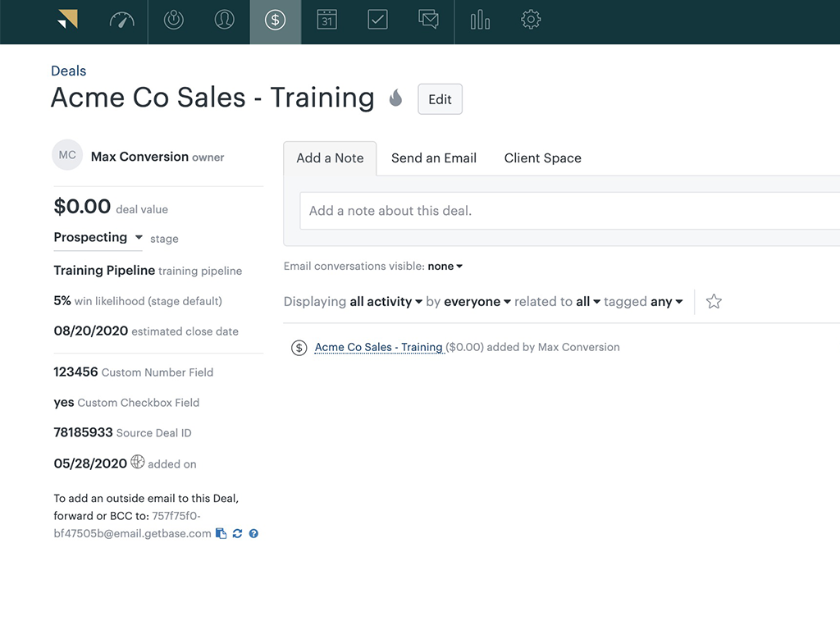The height and width of the screenshot is (630, 840).
Task: Open the 'everyone' filter dropdown
Action: [x=477, y=302]
